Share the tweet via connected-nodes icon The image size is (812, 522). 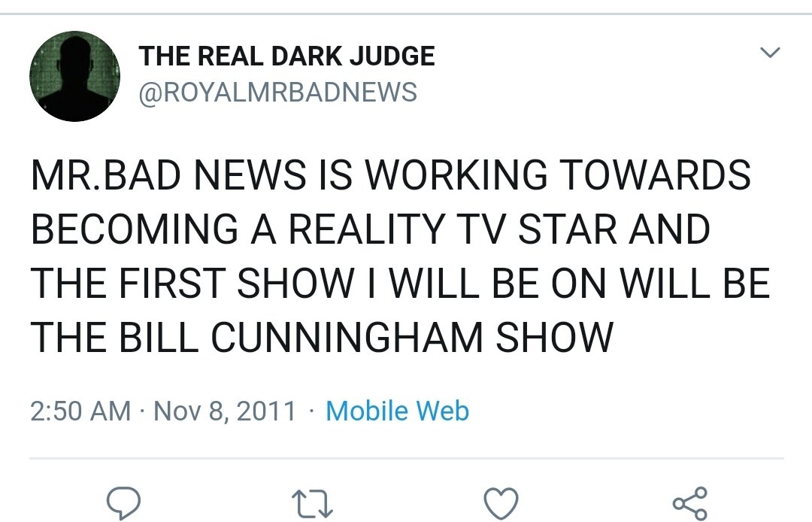pos(689,503)
